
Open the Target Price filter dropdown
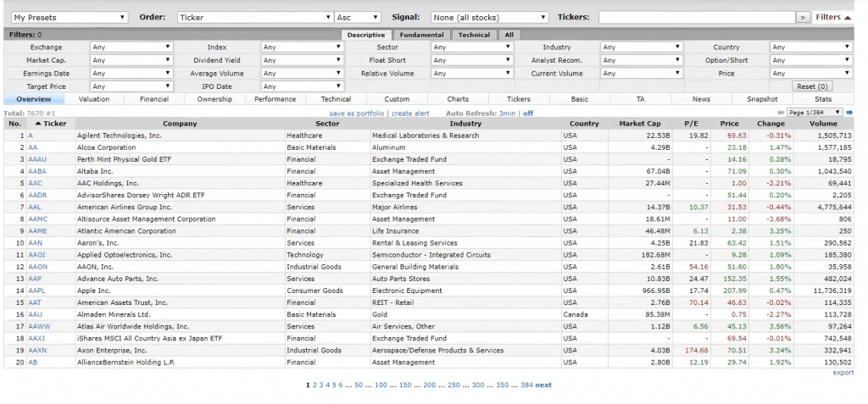click(131, 86)
